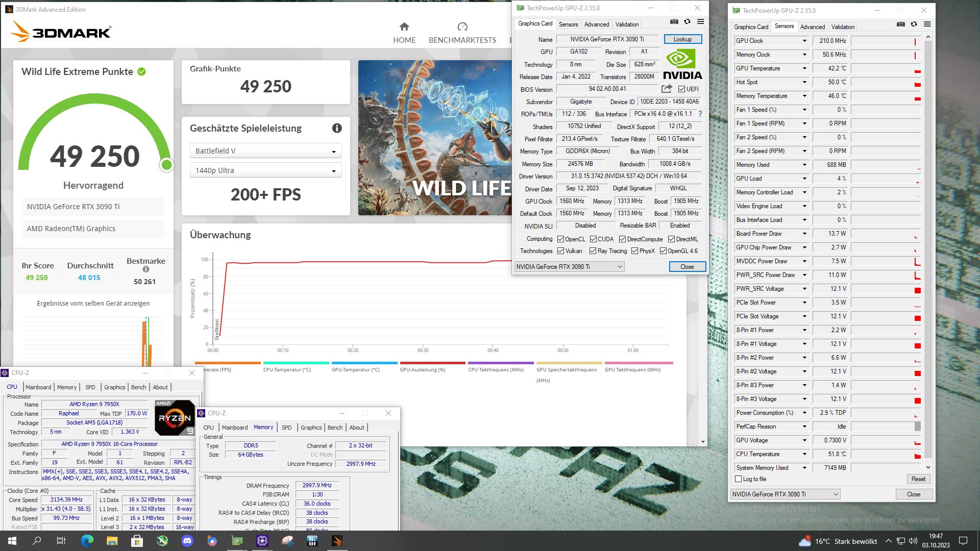
Task: Expand GPU Temperature sensor dropdown
Action: coord(804,68)
